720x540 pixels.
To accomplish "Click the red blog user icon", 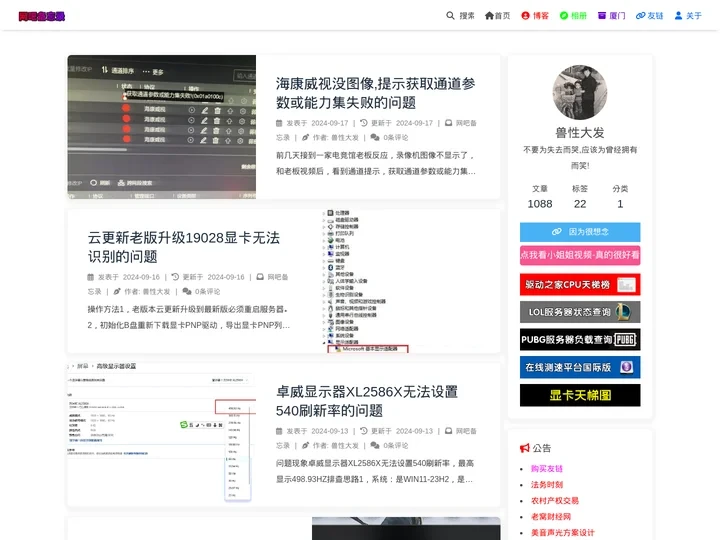I will pyautogui.click(x=526, y=16).
